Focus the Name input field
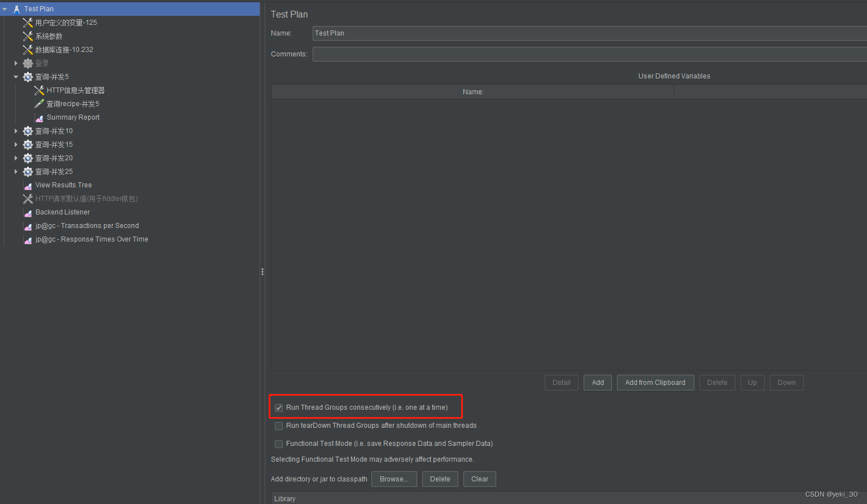The image size is (867, 504). [x=590, y=33]
